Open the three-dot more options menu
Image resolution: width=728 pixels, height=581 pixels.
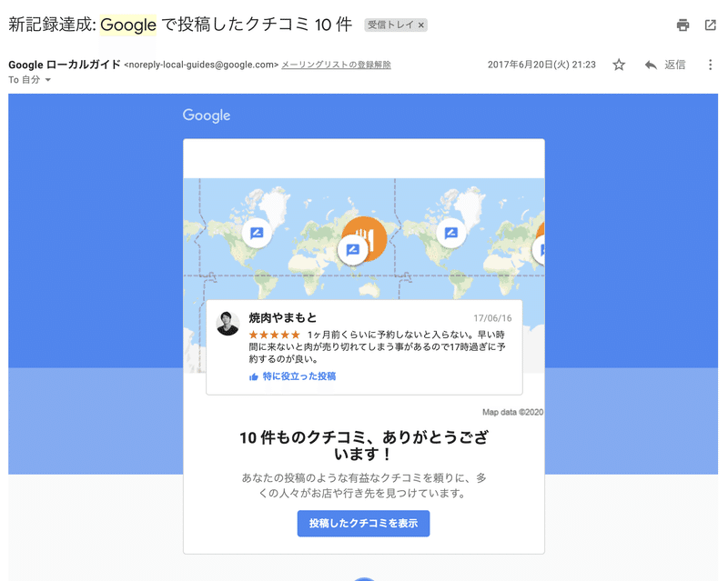710,65
